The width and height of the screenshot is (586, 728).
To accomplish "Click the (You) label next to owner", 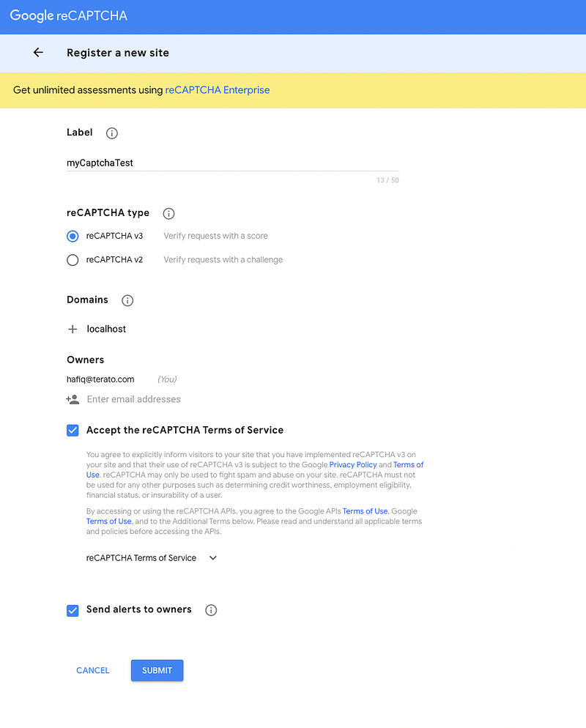I will coord(167,379).
